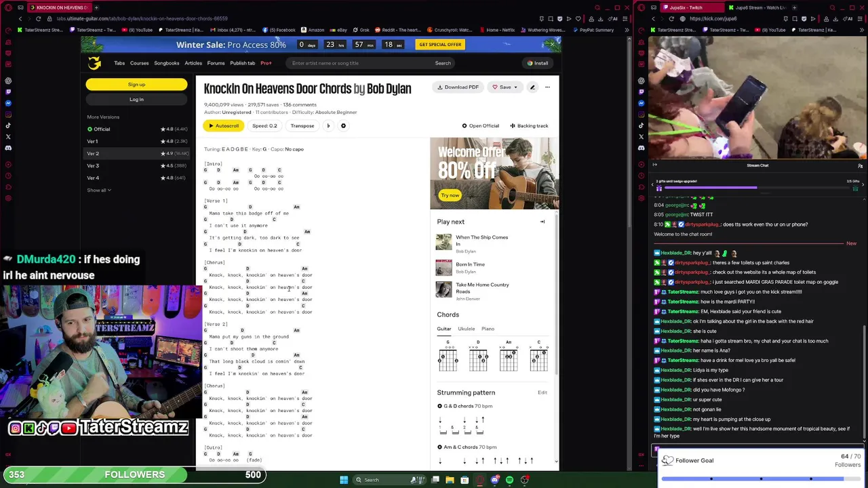Click the browser reload icon

(38, 18)
